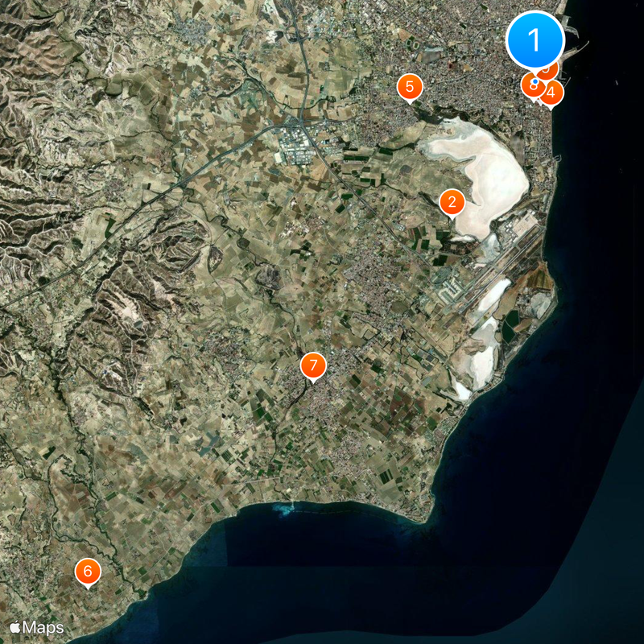644x644 pixels.
Task: Click orange pin 8 under the blue pin
Action: [x=532, y=86]
